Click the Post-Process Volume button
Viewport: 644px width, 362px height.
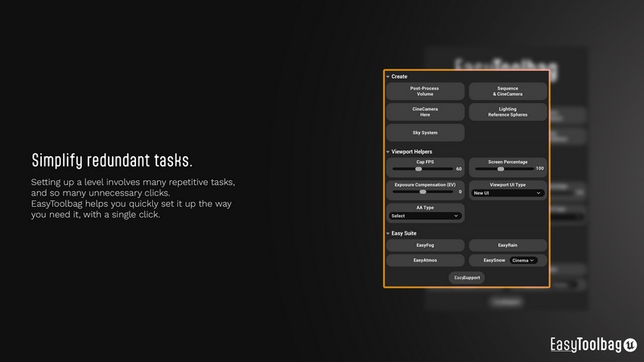tap(426, 91)
